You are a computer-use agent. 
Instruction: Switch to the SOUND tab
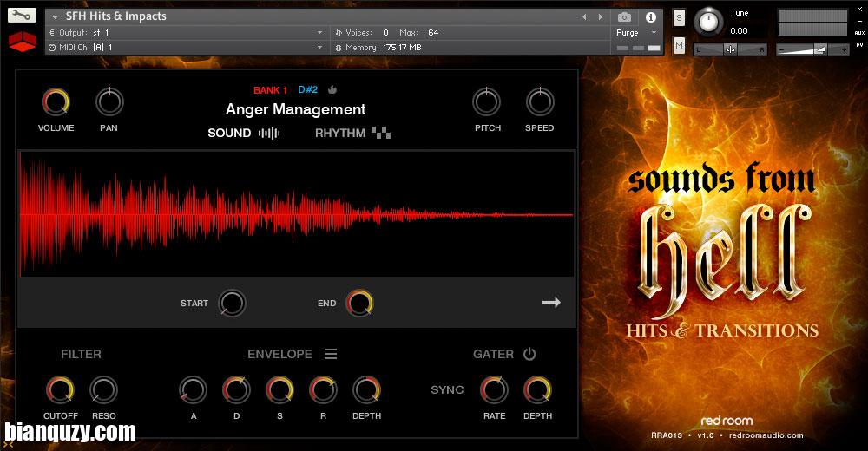pyautogui.click(x=229, y=133)
